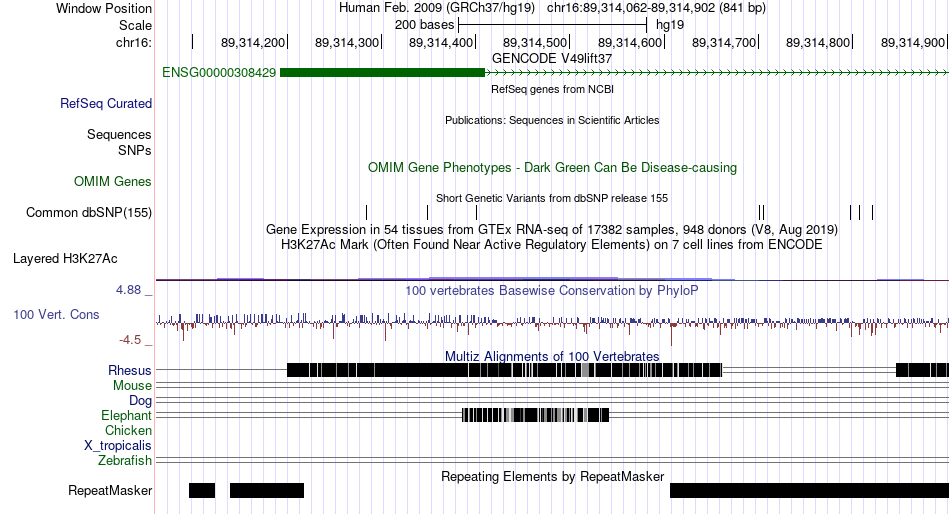950x514 pixels.
Task: Click Repeating Elements by RepeatMasker title
Action: 552,476
